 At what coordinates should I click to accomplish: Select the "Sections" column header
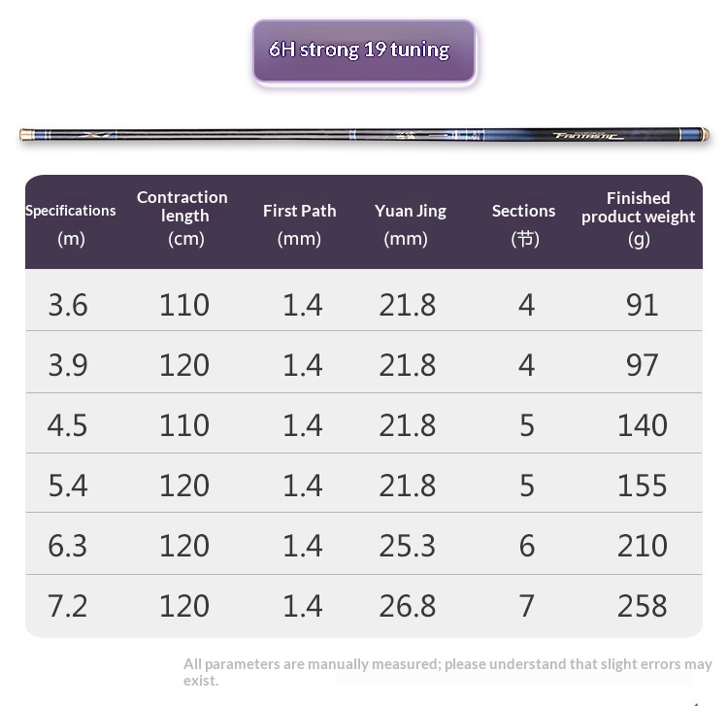tap(524, 223)
